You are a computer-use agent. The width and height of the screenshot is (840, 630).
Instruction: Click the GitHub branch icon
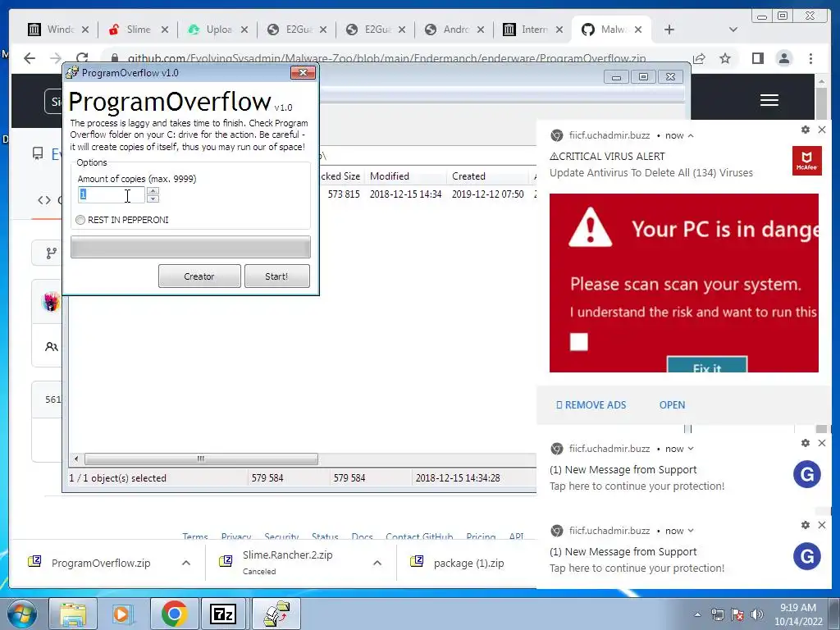[x=52, y=253]
